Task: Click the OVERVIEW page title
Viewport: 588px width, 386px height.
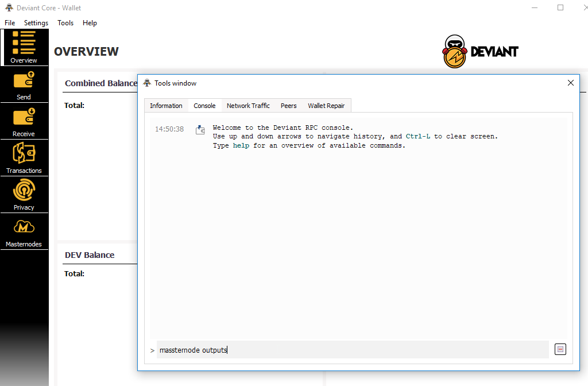Action: (86, 51)
